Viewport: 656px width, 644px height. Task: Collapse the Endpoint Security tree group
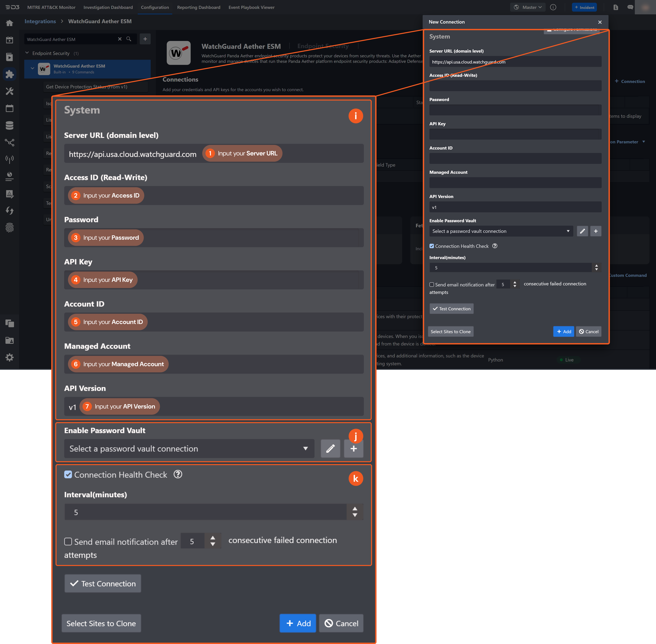27,53
